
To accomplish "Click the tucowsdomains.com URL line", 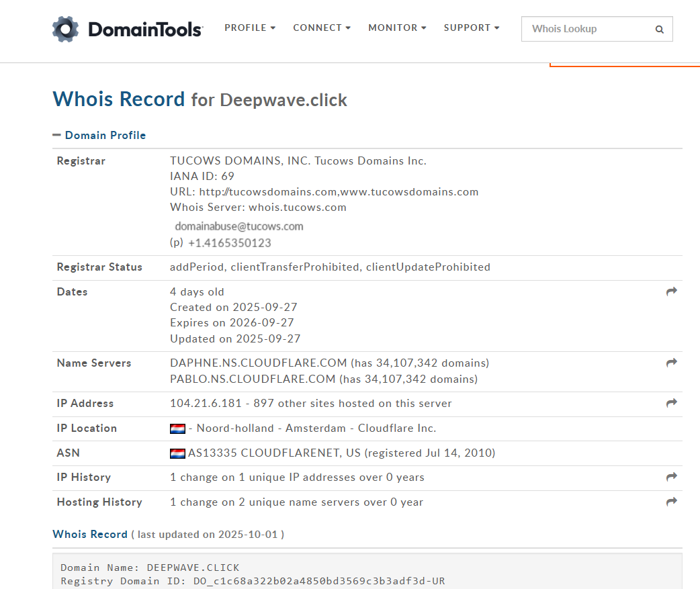I will pos(324,192).
